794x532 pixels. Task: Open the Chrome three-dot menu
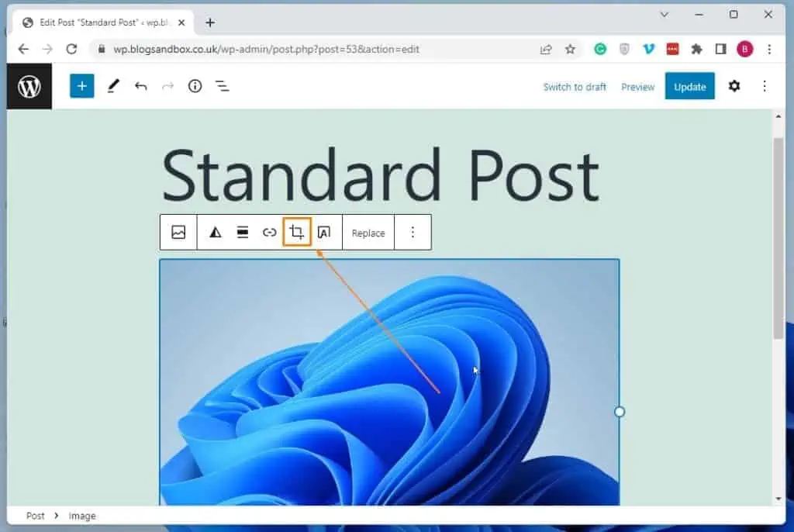(x=769, y=49)
